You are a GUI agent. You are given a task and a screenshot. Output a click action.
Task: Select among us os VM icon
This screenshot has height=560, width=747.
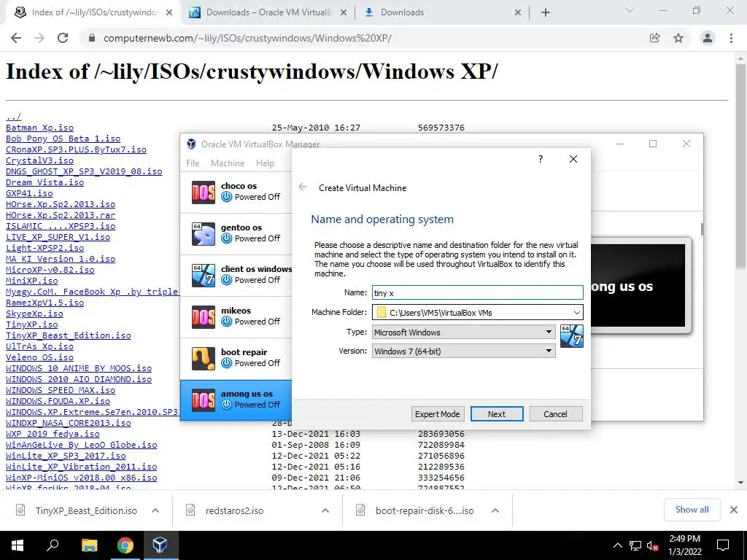coord(204,400)
